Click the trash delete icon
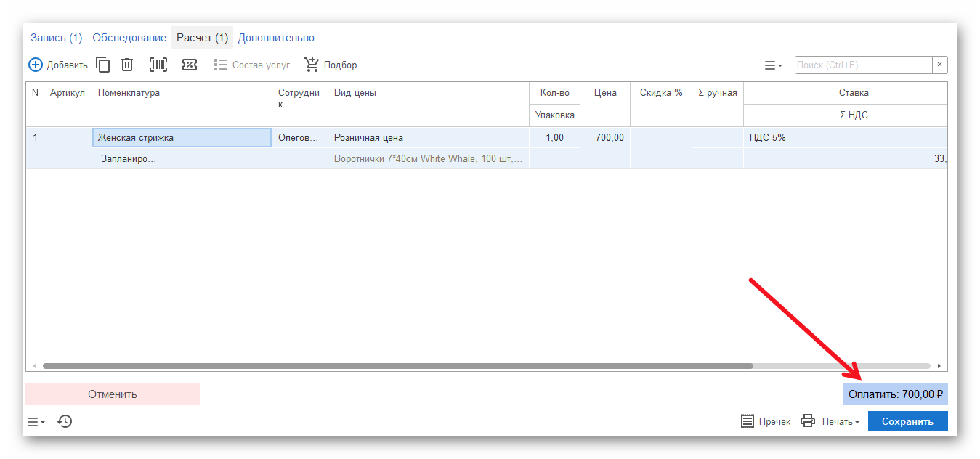Screen dimensions: 980x459 pyautogui.click(x=127, y=65)
